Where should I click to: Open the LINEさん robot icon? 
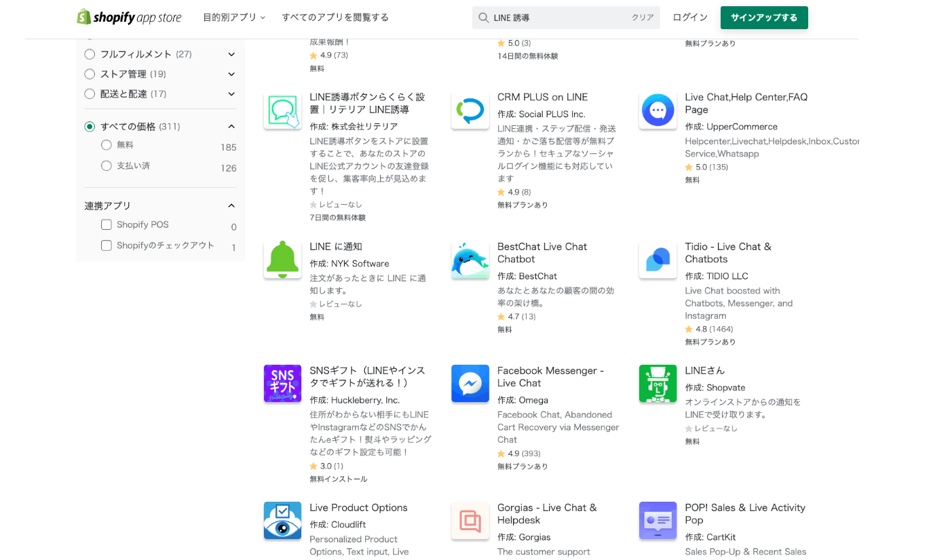click(x=658, y=384)
